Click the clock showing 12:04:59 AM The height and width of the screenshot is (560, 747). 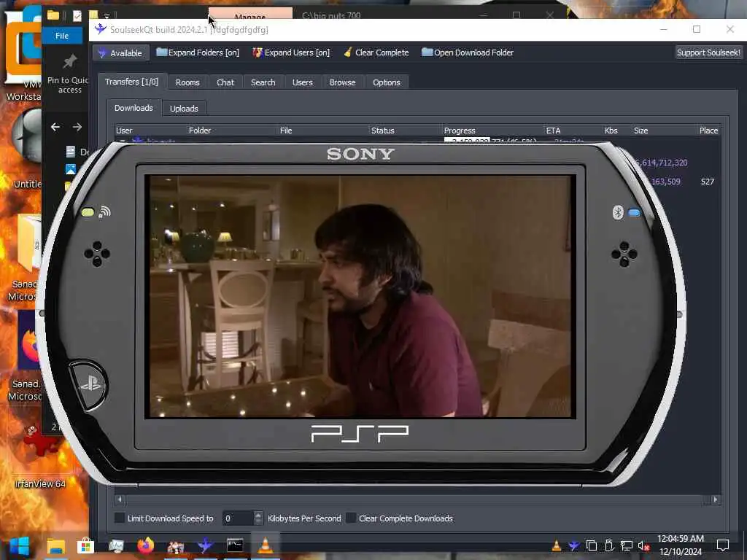pos(681,539)
